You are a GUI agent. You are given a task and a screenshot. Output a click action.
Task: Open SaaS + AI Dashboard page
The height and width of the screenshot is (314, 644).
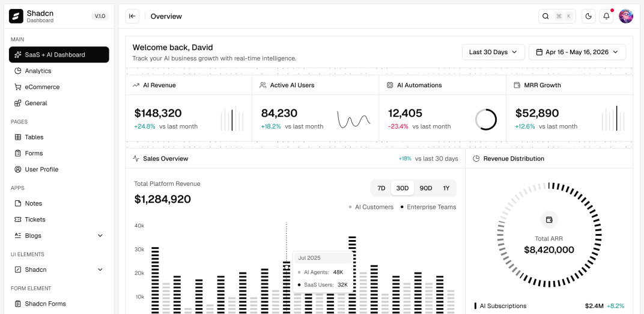[59, 55]
